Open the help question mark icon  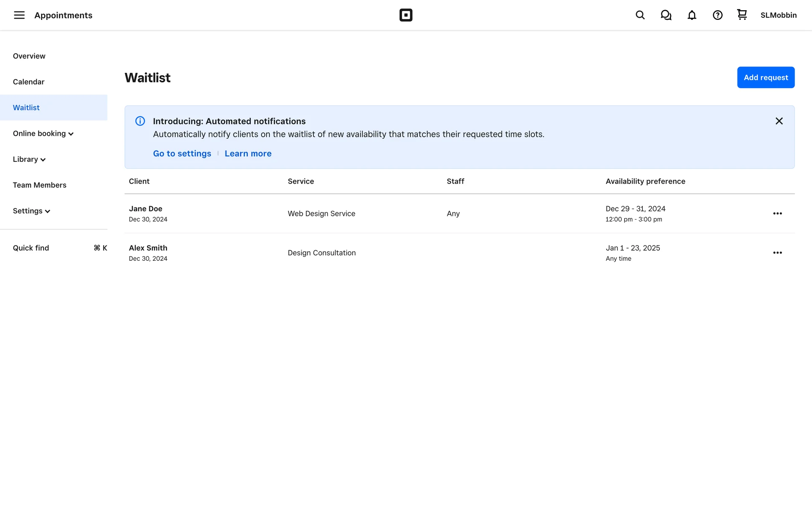point(717,15)
